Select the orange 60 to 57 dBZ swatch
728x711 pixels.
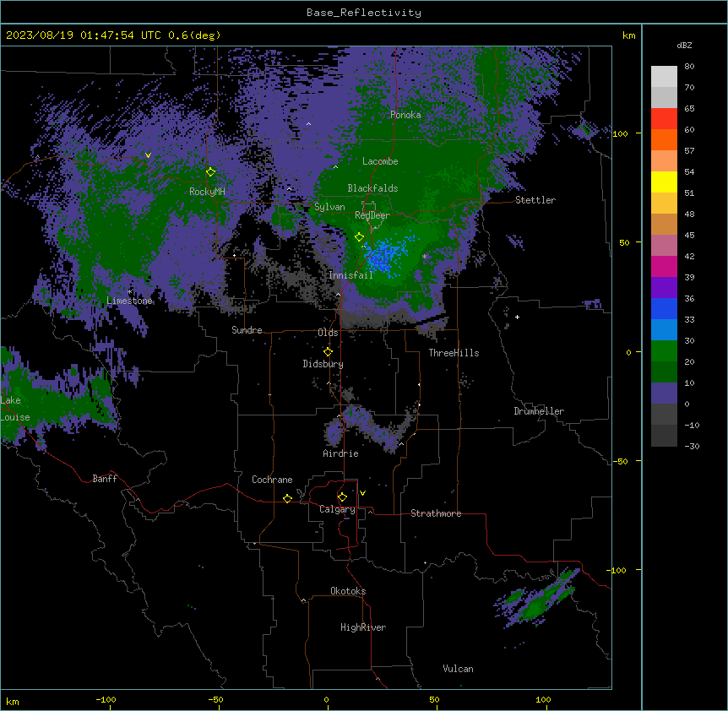tap(664, 139)
